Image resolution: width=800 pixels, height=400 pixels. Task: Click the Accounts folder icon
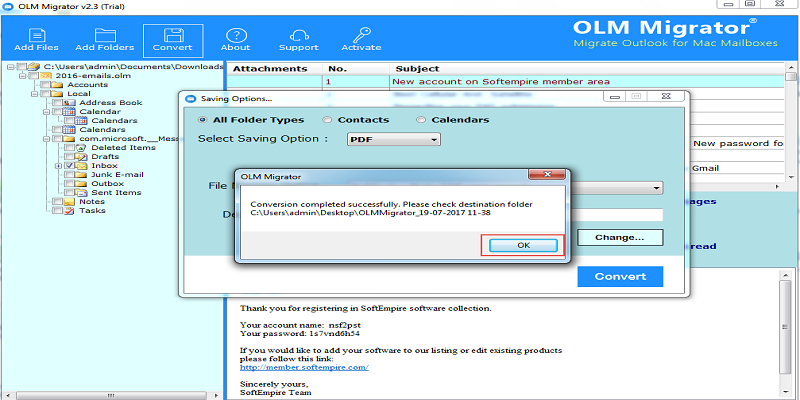coord(58,85)
